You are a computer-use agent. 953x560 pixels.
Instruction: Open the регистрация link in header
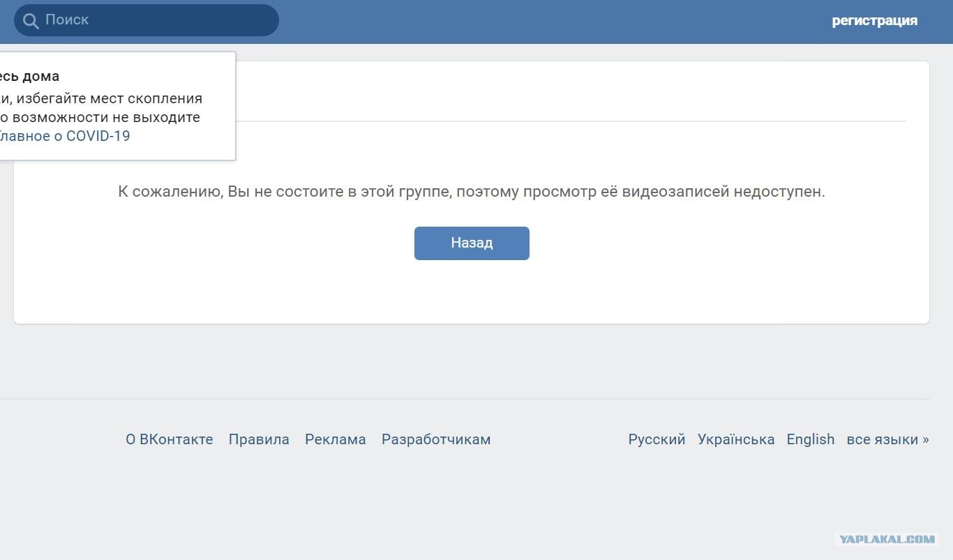coord(874,21)
